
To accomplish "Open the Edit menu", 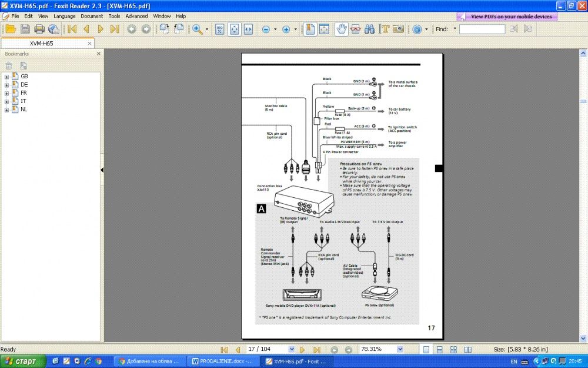I will (28, 16).
